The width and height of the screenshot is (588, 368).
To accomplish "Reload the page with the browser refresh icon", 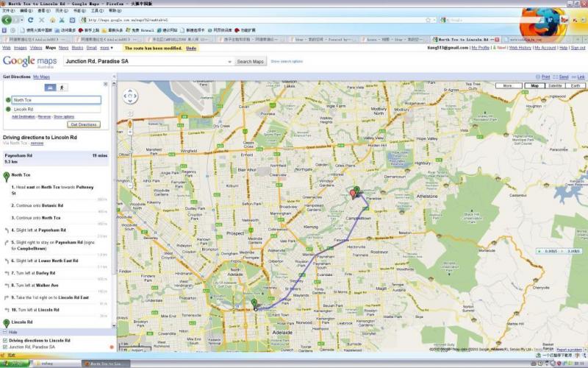I will [30, 20].
